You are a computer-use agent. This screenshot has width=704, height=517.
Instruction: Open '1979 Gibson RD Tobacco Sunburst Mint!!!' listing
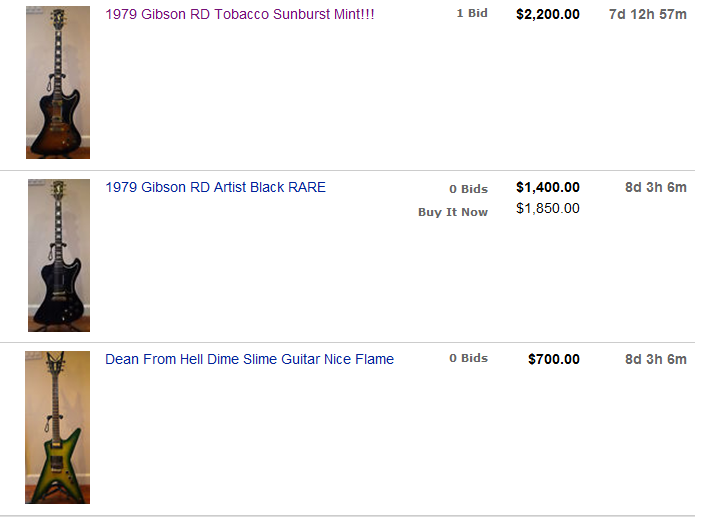[240, 15]
